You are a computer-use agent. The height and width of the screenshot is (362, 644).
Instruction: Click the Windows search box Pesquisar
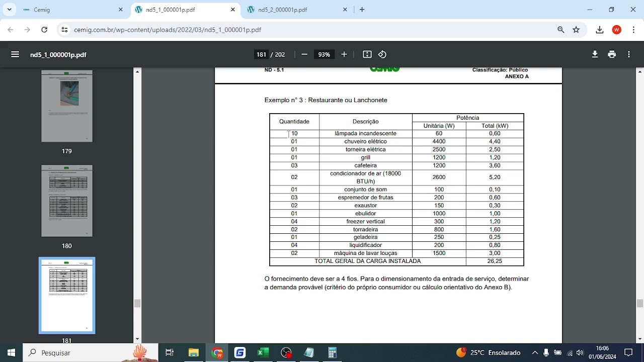click(91, 352)
